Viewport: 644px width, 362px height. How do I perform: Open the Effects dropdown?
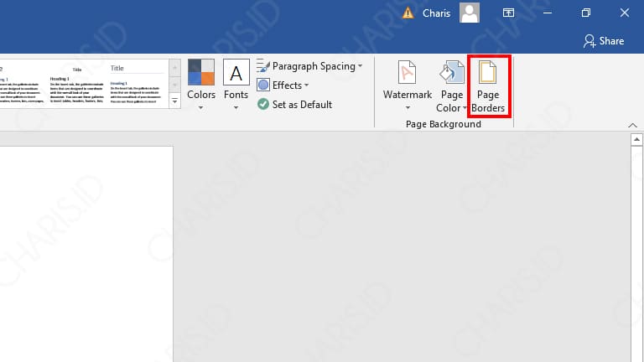point(283,85)
